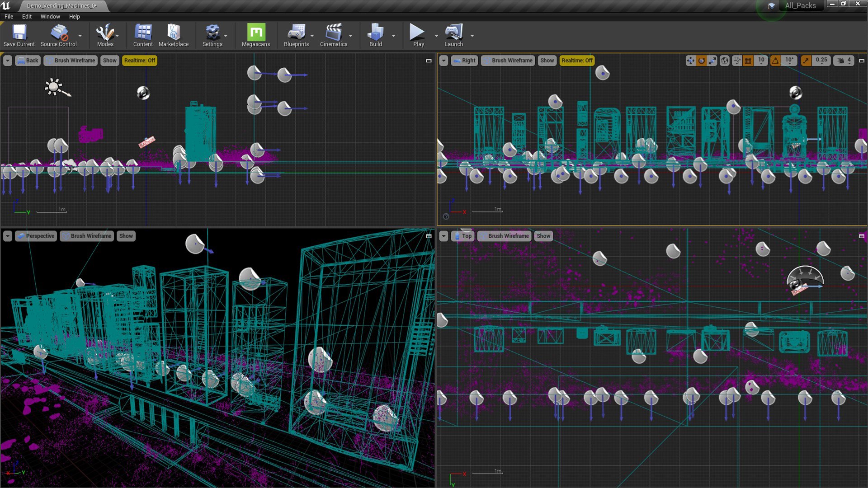Switch to world coordinate system icon
The image size is (868, 488).
(x=725, y=61)
